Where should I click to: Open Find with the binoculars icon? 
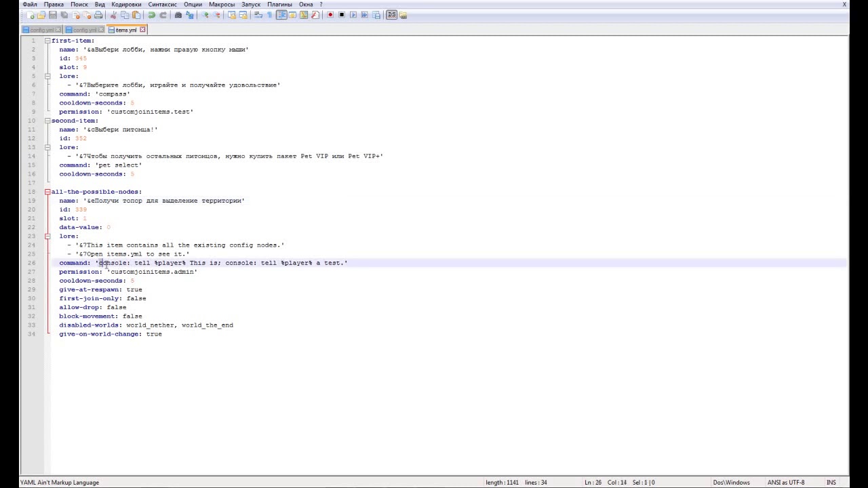coord(178,15)
